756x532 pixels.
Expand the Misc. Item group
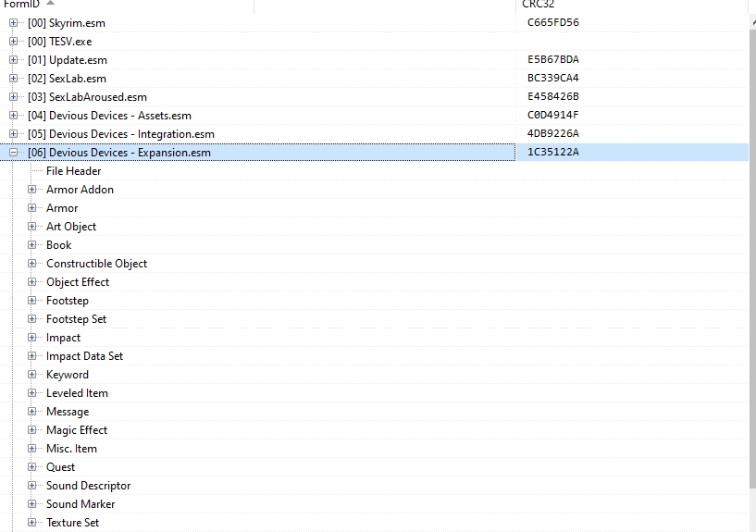coord(31,448)
